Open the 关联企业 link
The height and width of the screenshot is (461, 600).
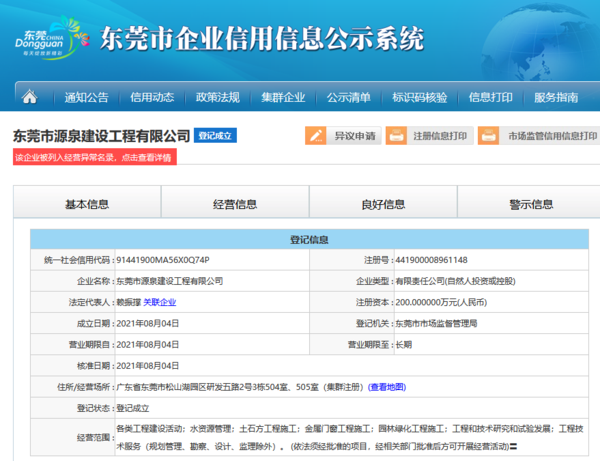[160, 302]
